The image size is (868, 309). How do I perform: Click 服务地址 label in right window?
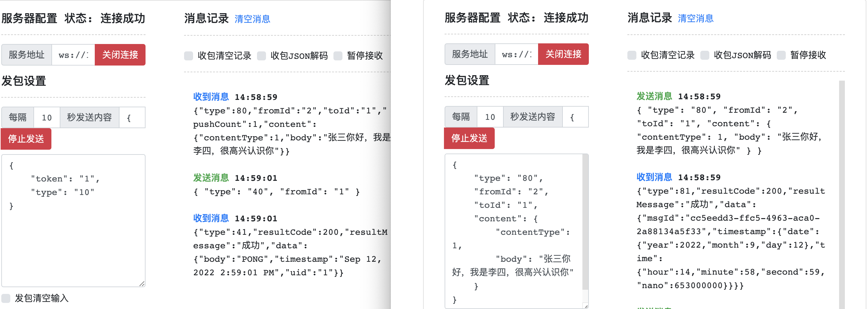click(x=470, y=54)
